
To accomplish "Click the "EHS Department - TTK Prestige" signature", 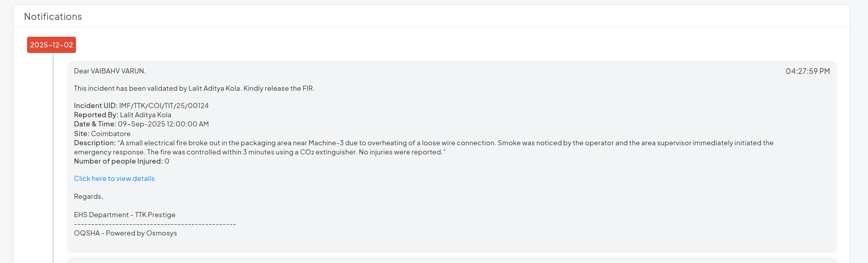I will pos(125,215).
